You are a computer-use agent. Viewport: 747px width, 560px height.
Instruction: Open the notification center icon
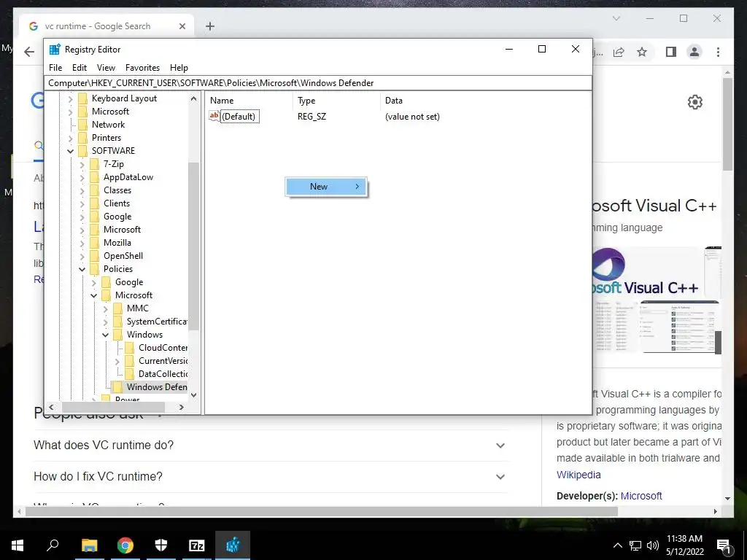(x=724, y=546)
